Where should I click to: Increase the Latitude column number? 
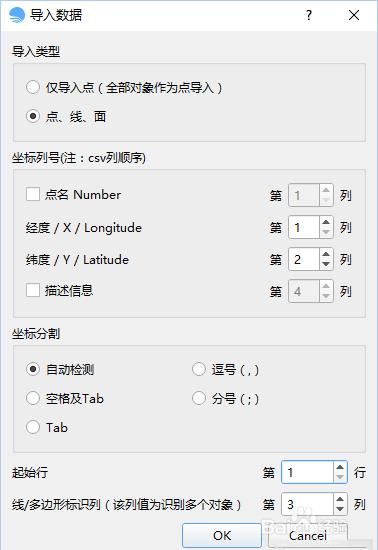326,254
